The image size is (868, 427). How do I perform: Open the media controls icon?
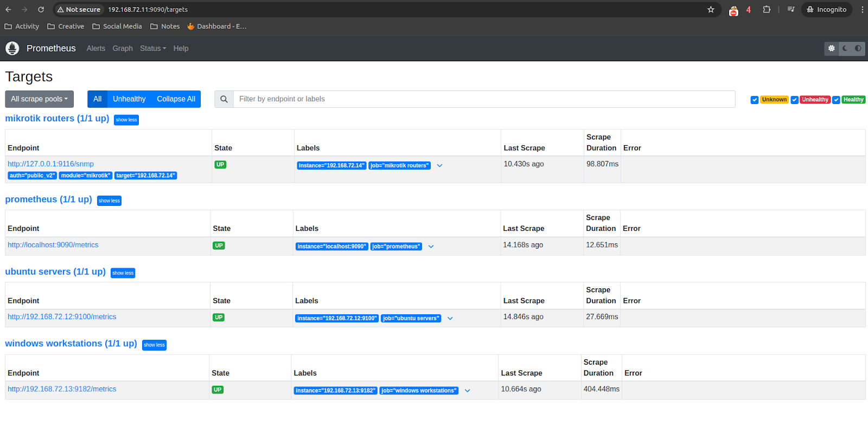pyautogui.click(x=791, y=9)
